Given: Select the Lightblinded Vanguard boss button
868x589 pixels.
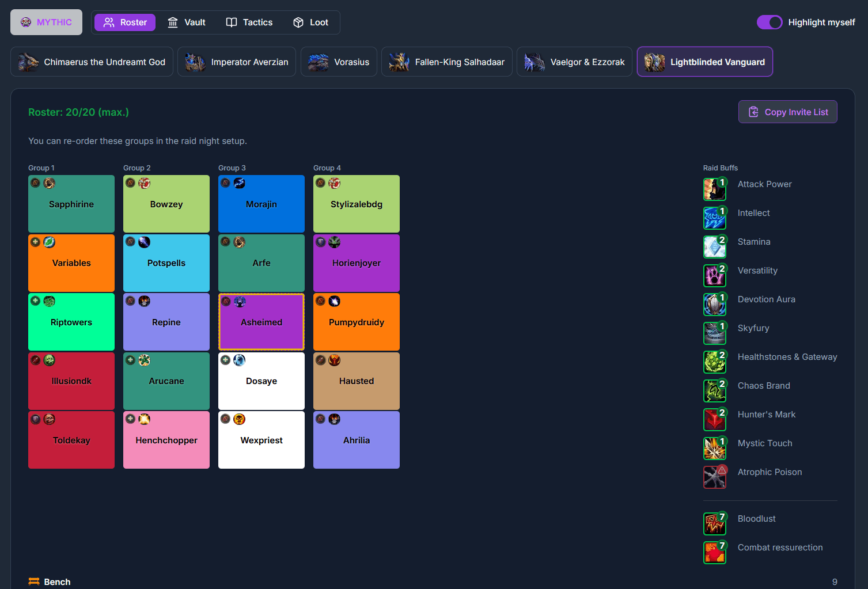Looking at the screenshot, I should [x=704, y=62].
